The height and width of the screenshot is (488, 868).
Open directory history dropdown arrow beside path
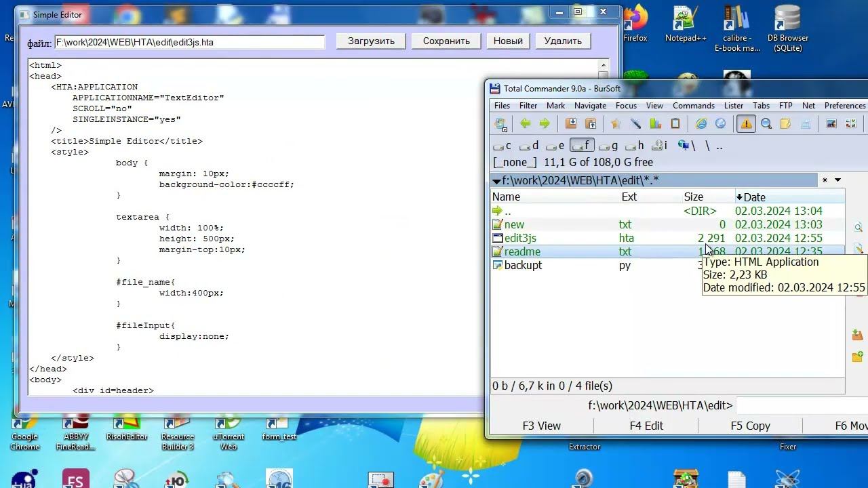pos(837,180)
